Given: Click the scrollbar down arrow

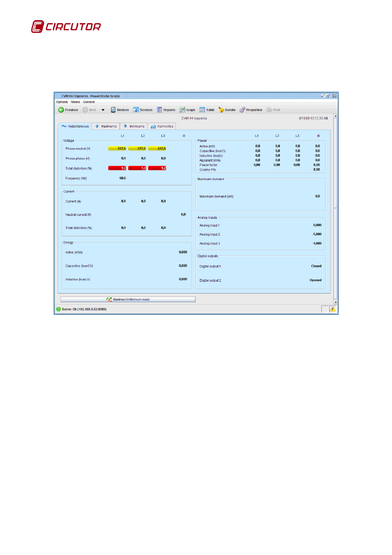Looking at the screenshot, I should point(336,302).
